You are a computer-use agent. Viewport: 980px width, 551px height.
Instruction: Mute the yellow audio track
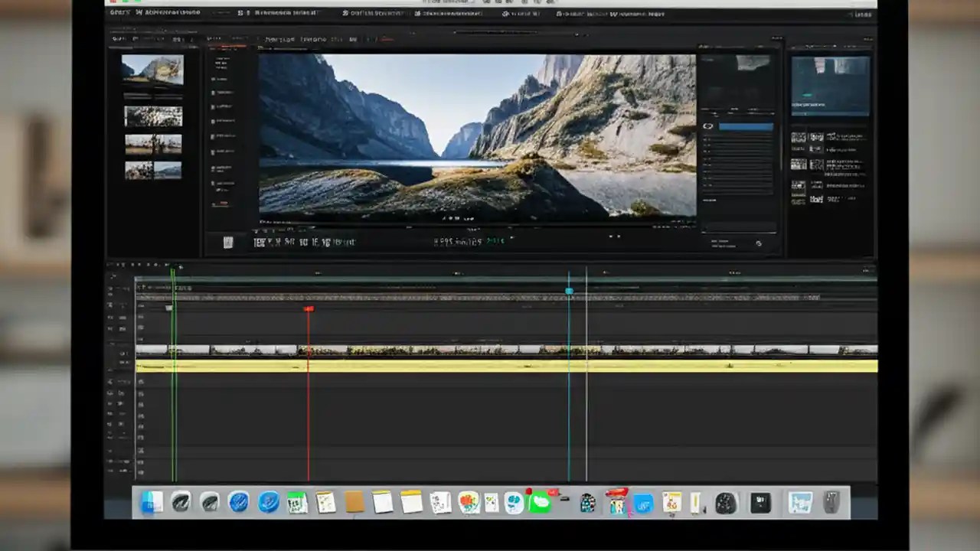[x=122, y=366]
